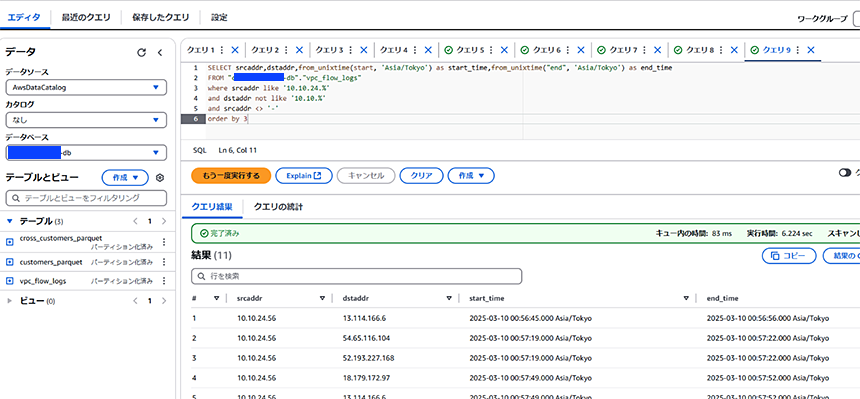This screenshot has height=399, width=860.
Task: Open options menu of クエリ 6 tab
Action: (x=568, y=50)
